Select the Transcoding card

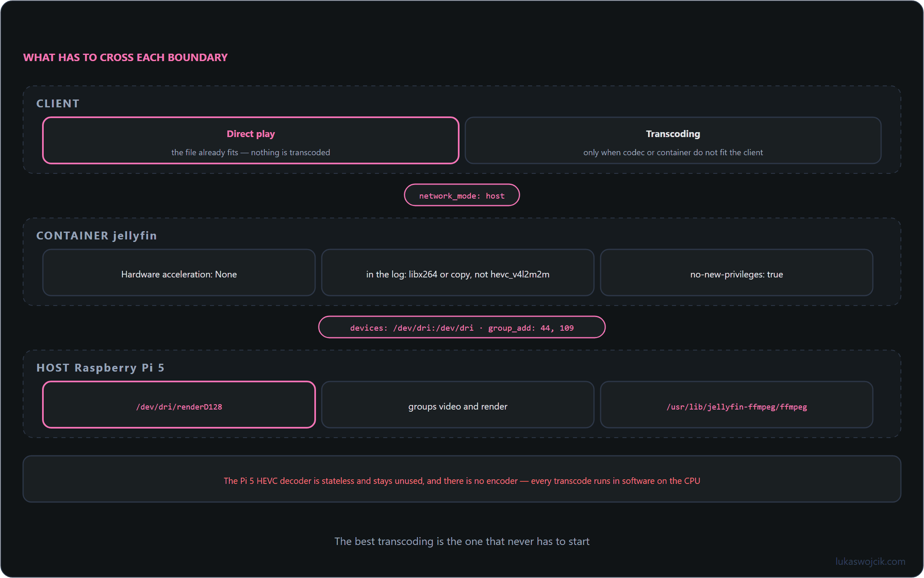click(673, 140)
